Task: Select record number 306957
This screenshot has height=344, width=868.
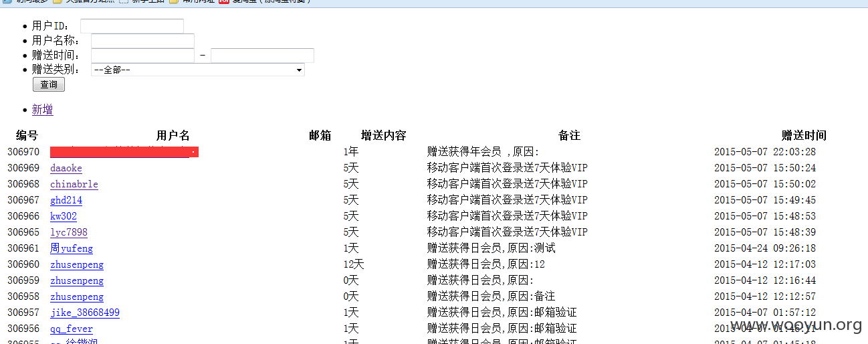Action: (x=23, y=313)
